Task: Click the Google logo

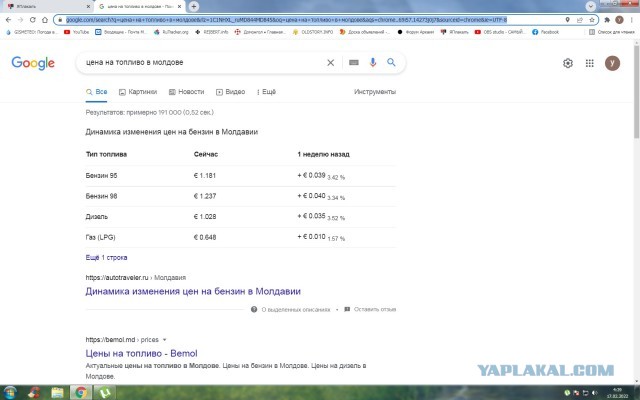Action: [x=33, y=63]
